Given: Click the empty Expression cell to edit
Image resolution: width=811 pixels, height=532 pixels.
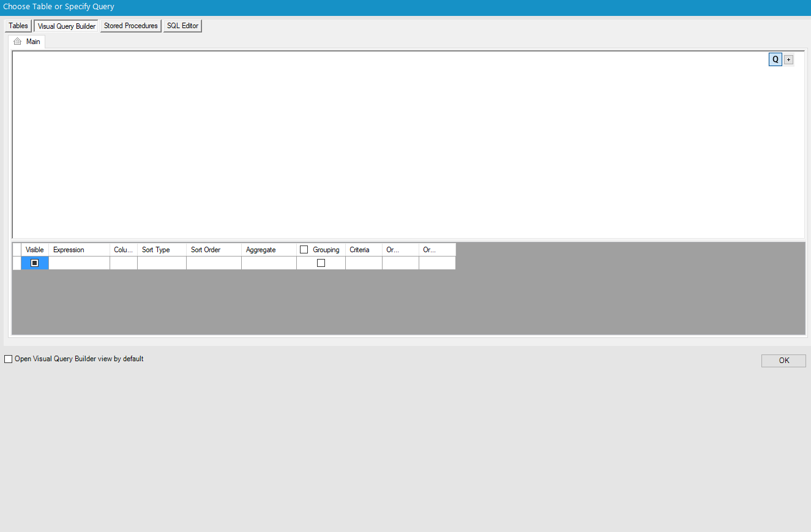Looking at the screenshot, I should coord(78,263).
